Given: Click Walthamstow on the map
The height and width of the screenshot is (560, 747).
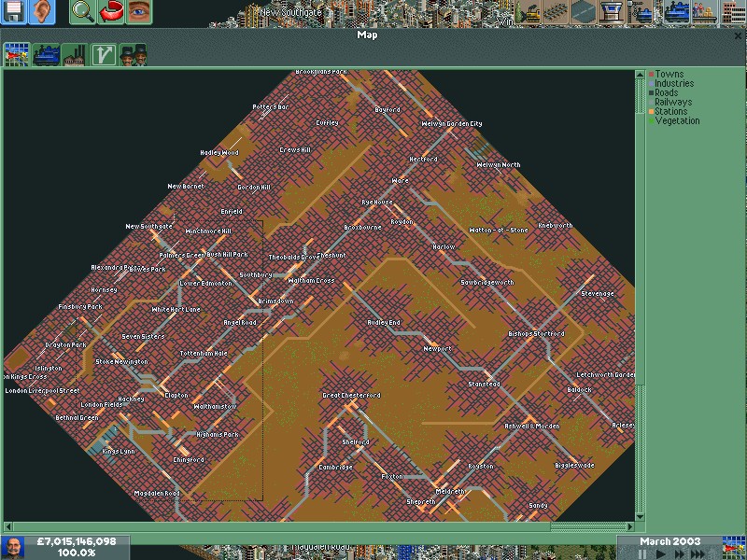Looking at the screenshot, I should [215, 407].
